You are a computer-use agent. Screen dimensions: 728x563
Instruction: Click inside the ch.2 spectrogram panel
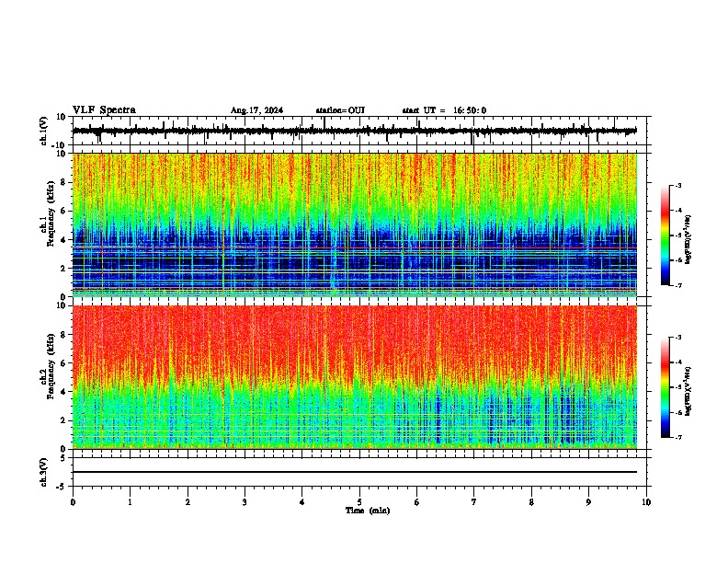[354, 377]
